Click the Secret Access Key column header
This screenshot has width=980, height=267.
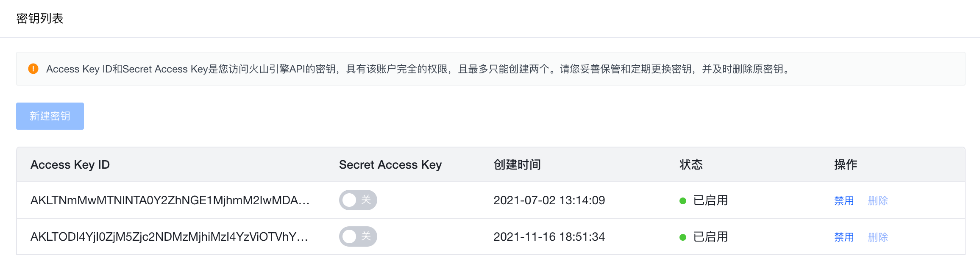tap(390, 164)
